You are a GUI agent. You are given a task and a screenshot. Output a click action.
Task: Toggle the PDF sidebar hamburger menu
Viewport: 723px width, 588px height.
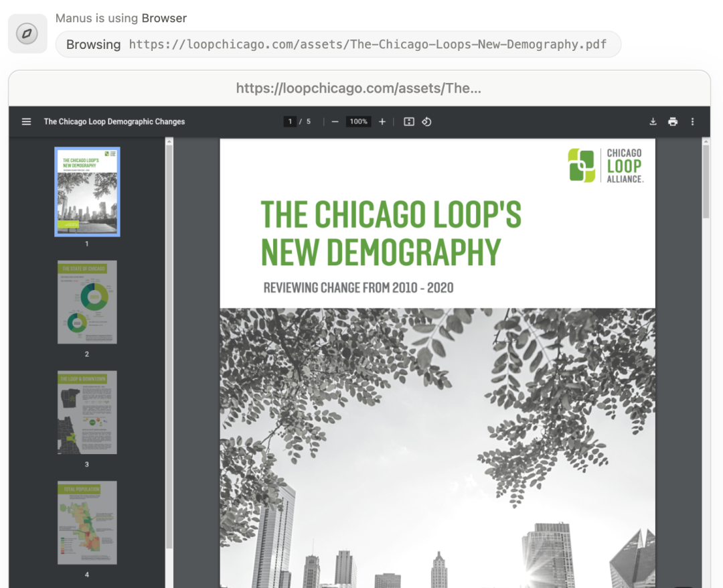(27, 122)
